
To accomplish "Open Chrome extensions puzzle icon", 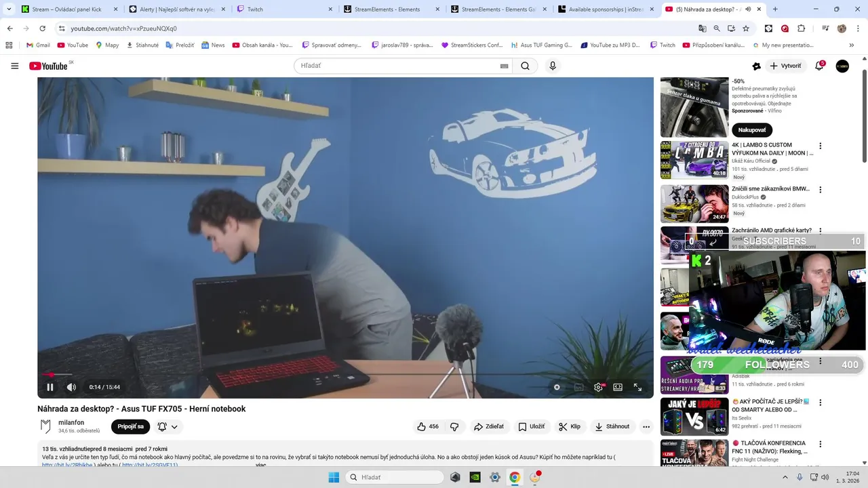I will tap(801, 28).
